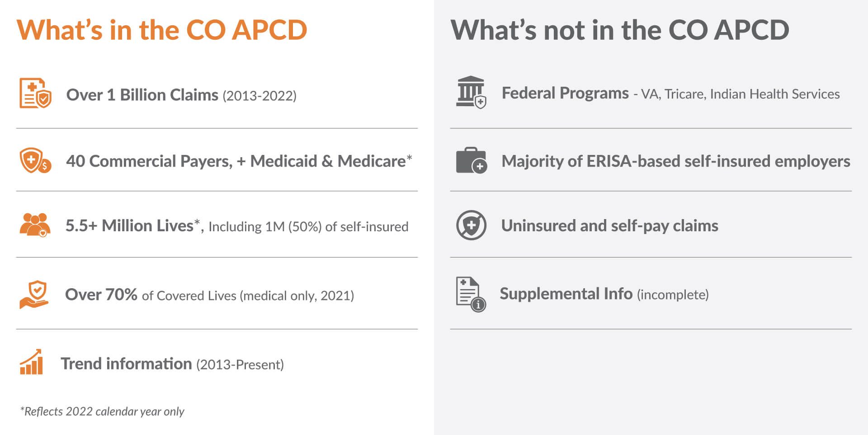Click the shield with dollar coin icon
Viewport: 868px width, 435px height.
coord(35,160)
